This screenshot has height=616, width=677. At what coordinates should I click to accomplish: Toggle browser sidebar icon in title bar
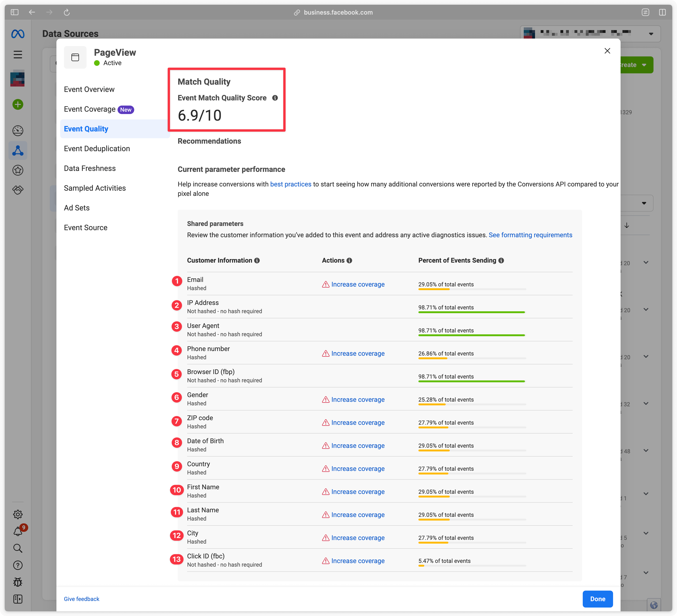click(14, 12)
